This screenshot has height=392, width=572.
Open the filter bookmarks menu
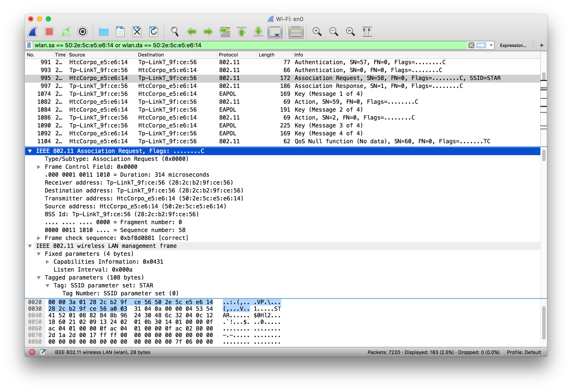(29, 45)
